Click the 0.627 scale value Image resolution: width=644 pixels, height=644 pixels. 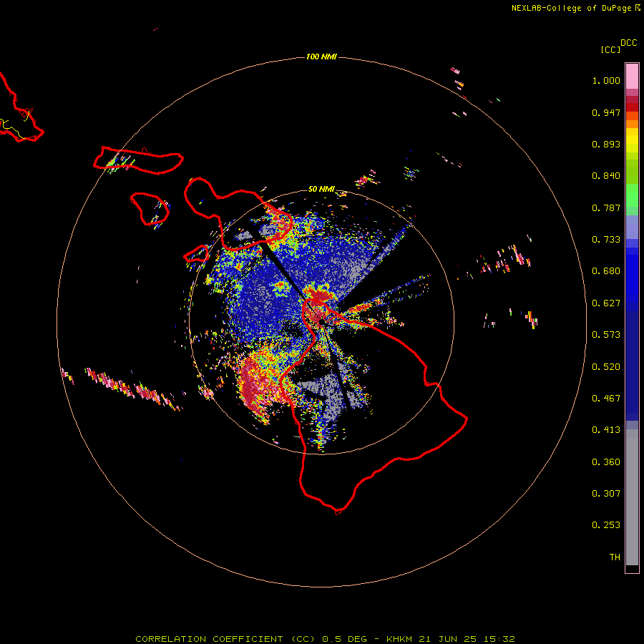(x=606, y=303)
